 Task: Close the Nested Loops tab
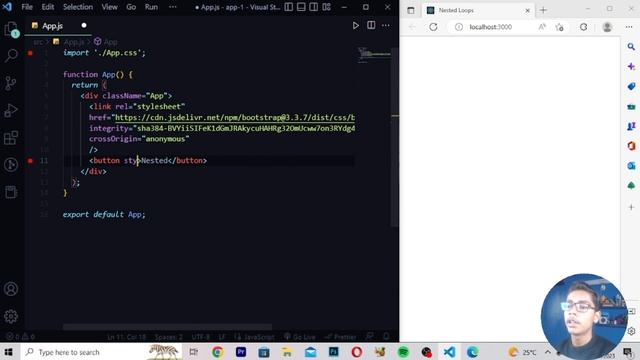pos(527,10)
